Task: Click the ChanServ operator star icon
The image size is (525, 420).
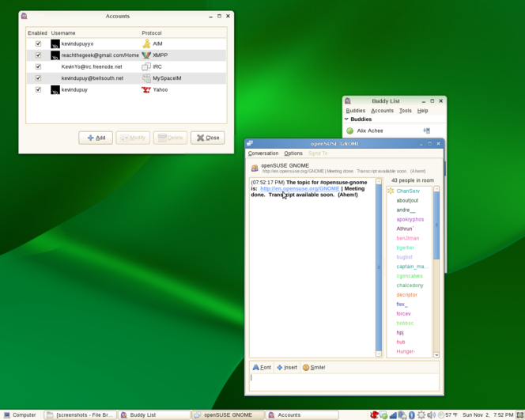Action: pyautogui.click(x=391, y=191)
